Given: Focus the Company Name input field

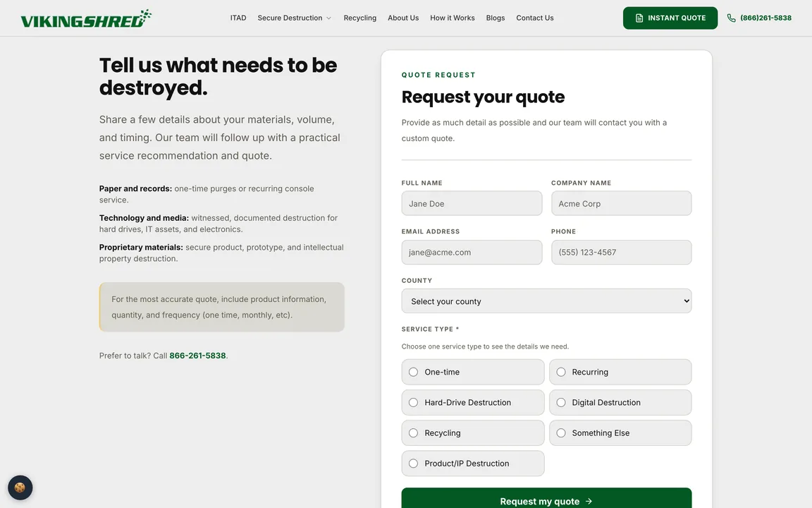Looking at the screenshot, I should [x=621, y=203].
